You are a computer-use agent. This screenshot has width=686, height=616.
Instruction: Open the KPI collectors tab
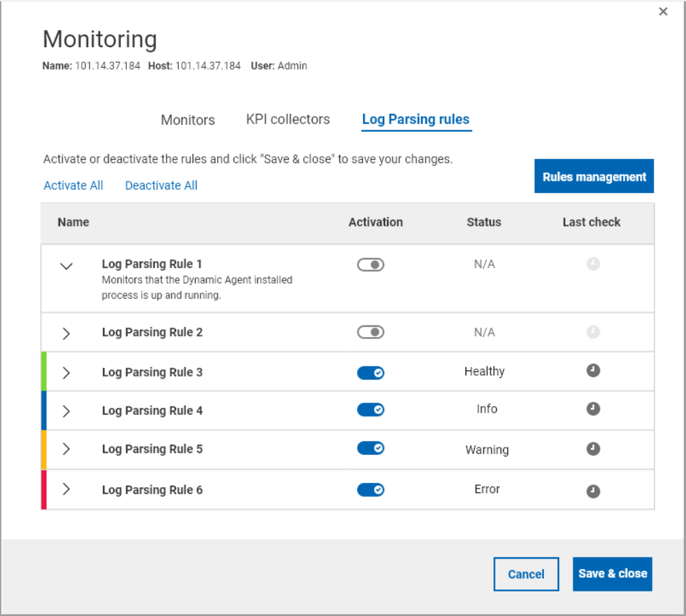click(287, 119)
